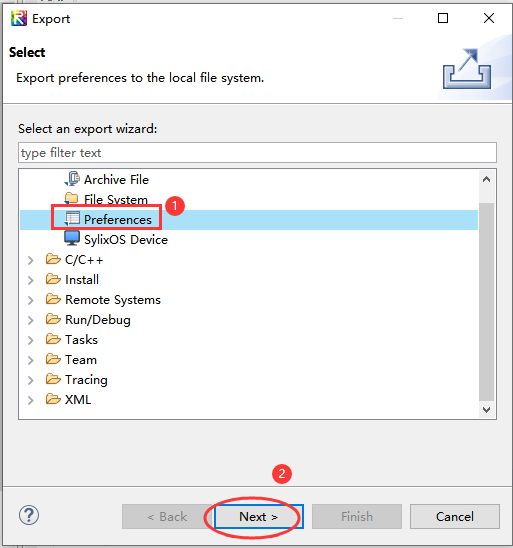Open the help question mark icon
This screenshot has width=513, height=548.
click(29, 515)
